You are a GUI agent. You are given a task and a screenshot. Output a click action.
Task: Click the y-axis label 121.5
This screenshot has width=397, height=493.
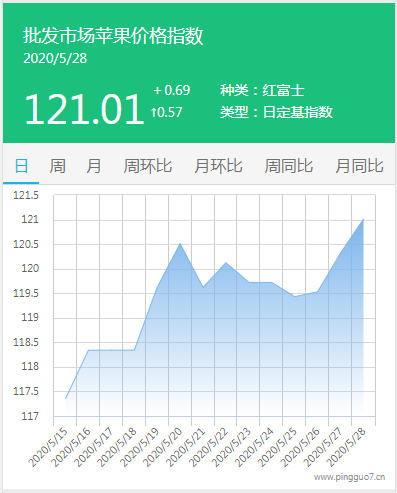26,195
